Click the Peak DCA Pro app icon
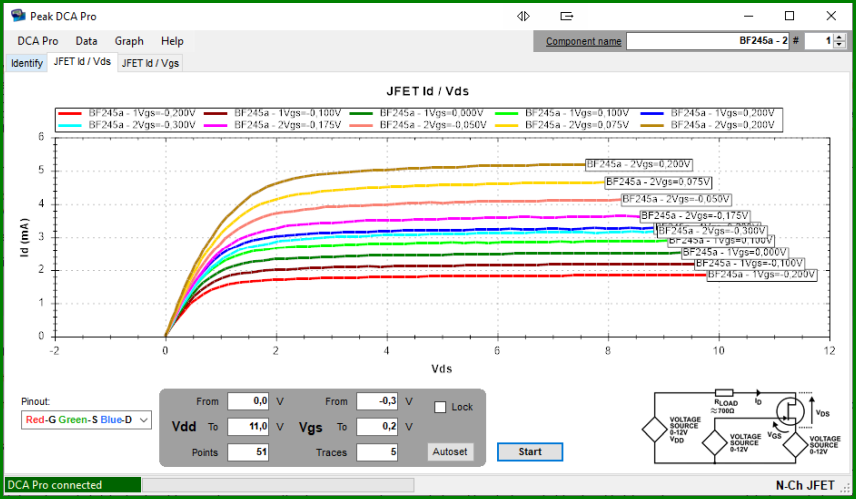This screenshot has height=499, width=856. tap(18, 16)
